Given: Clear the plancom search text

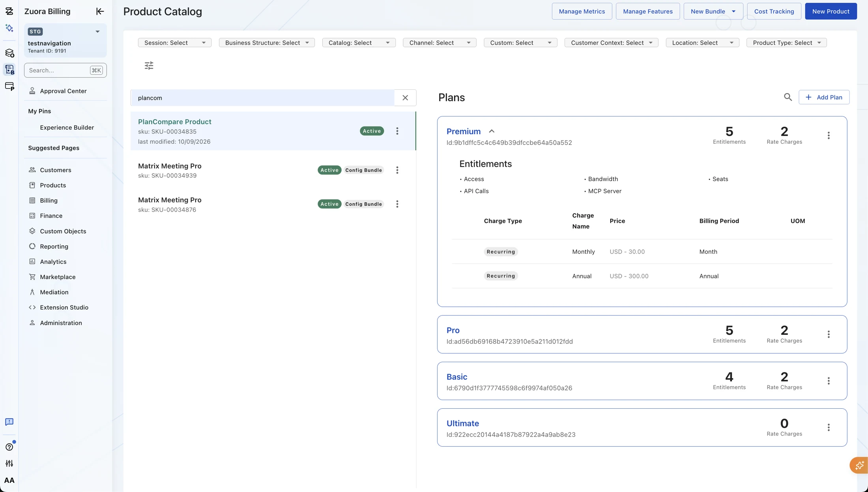Looking at the screenshot, I should pos(405,98).
